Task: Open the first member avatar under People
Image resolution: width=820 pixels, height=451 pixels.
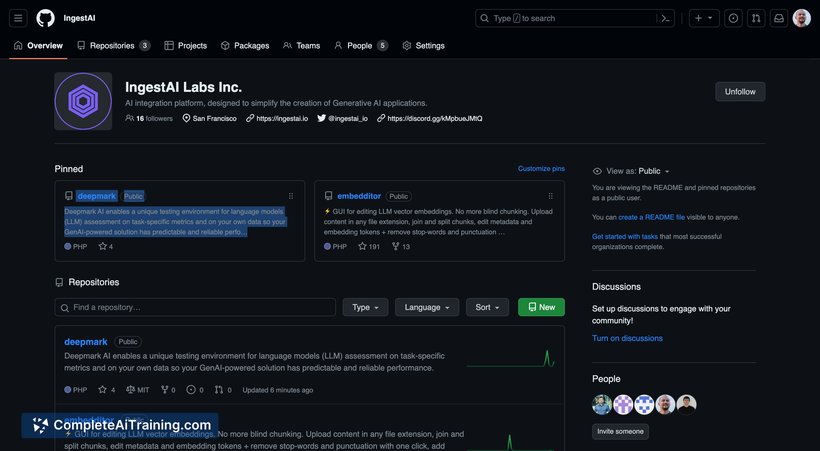Action: pyautogui.click(x=602, y=404)
